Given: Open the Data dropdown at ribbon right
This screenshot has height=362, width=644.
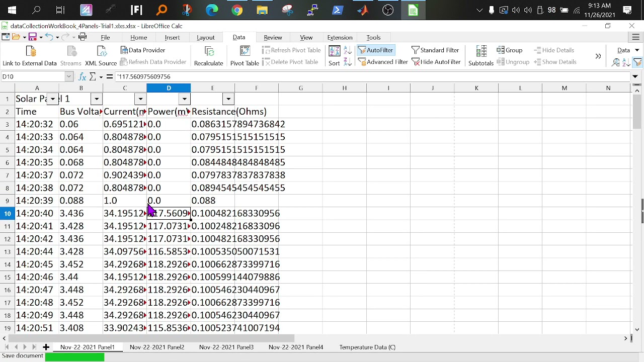Looking at the screenshot, I should click(628, 50).
